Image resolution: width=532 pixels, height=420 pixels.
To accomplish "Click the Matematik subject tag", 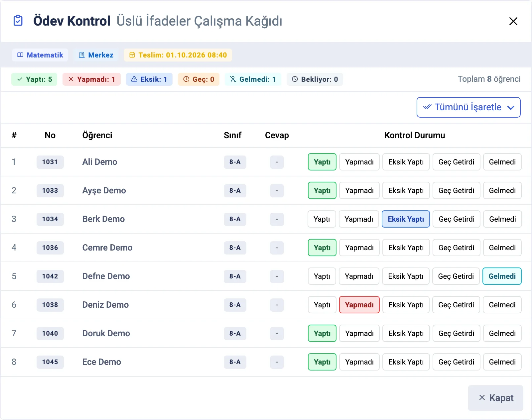I will coord(40,55).
